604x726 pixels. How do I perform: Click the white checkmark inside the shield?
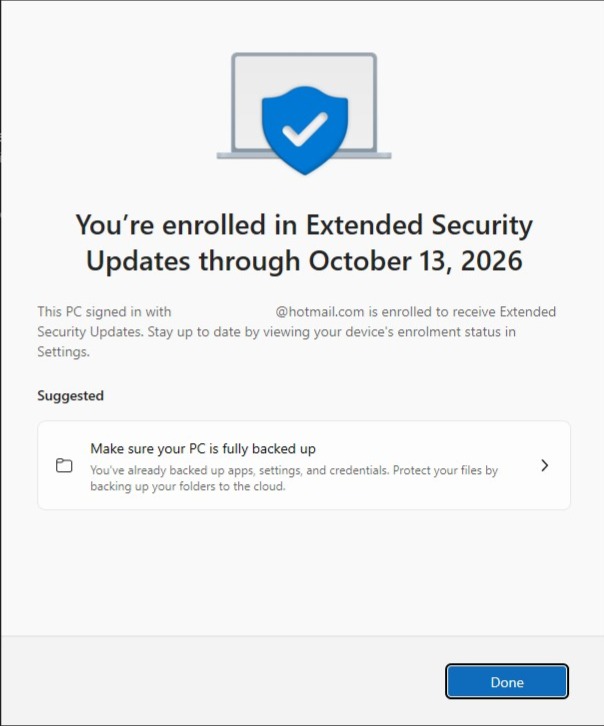(x=304, y=126)
